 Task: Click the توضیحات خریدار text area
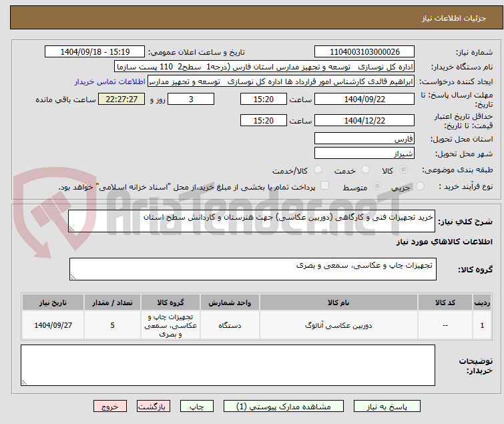(228, 365)
